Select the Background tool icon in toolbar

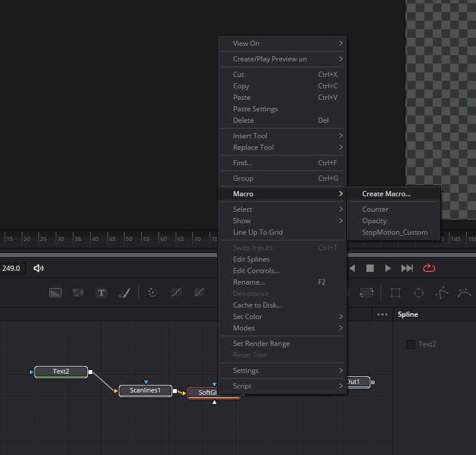(55, 293)
